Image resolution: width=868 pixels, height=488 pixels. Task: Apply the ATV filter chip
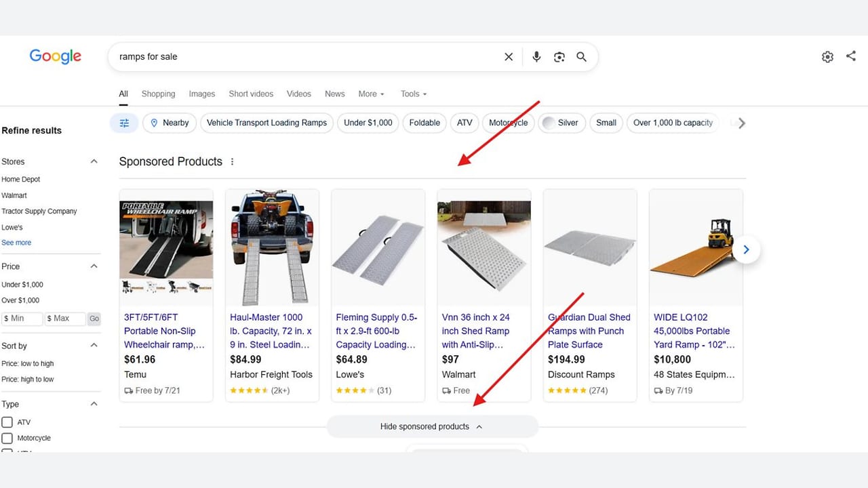coord(465,123)
